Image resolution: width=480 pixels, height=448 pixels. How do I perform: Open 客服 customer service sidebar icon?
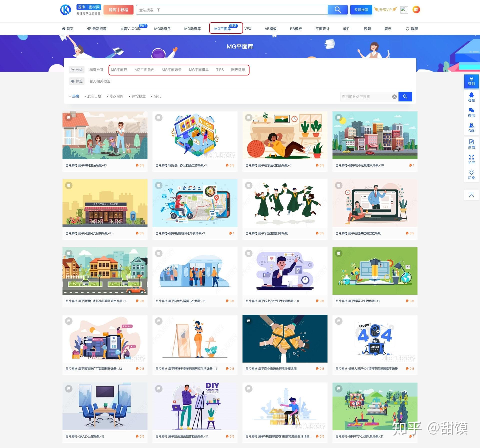point(471,97)
